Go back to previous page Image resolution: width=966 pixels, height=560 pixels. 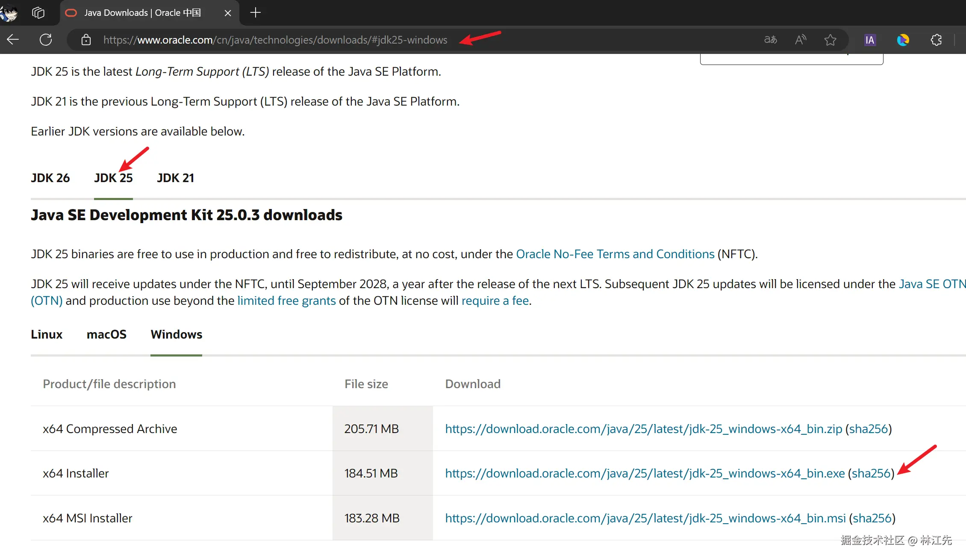13,40
